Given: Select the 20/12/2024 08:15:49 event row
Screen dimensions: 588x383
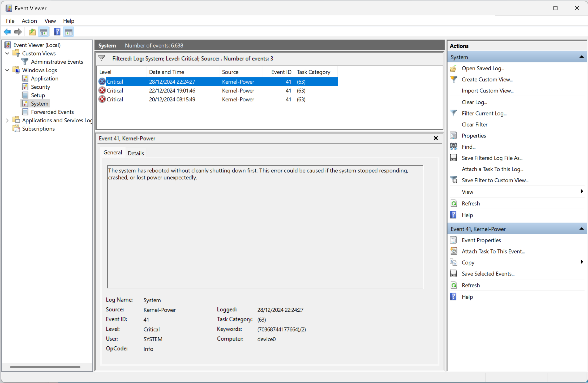Looking at the screenshot, I should click(x=218, y=99).
